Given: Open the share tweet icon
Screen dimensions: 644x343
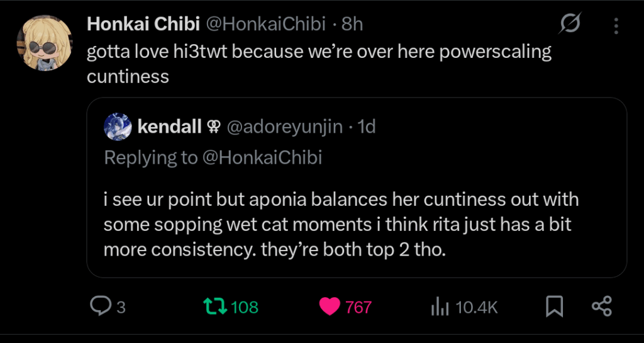Looking at the screenshot, I should point(602,306).
